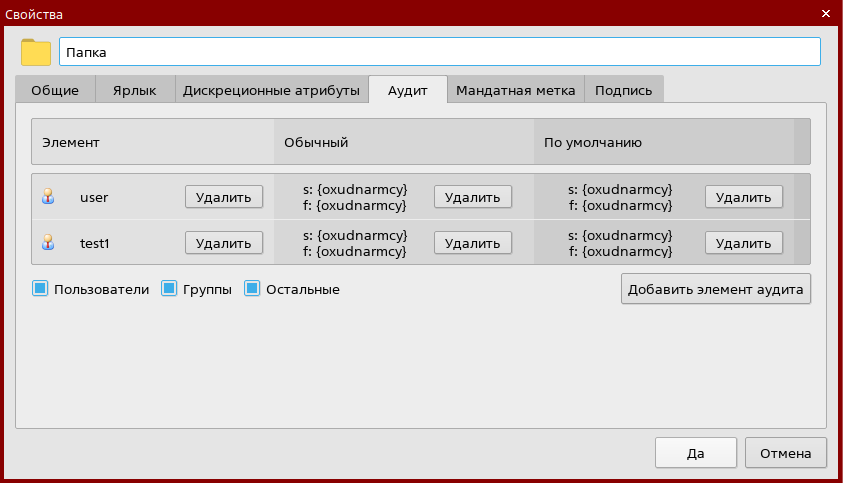Cancel with the Отмена button
The width and height of the screenshot is (843, 483).
785,453
